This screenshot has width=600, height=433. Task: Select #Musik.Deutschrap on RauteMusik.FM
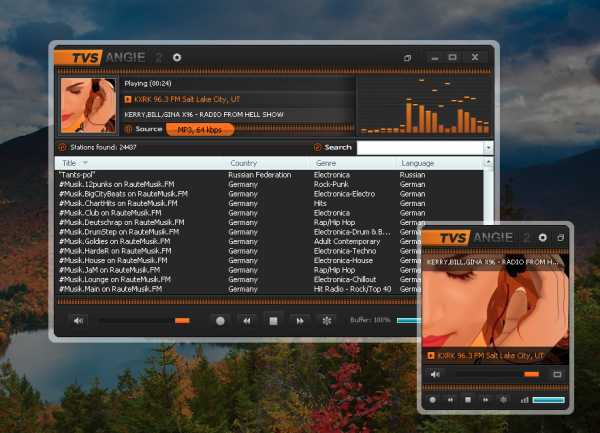point(240,223)
